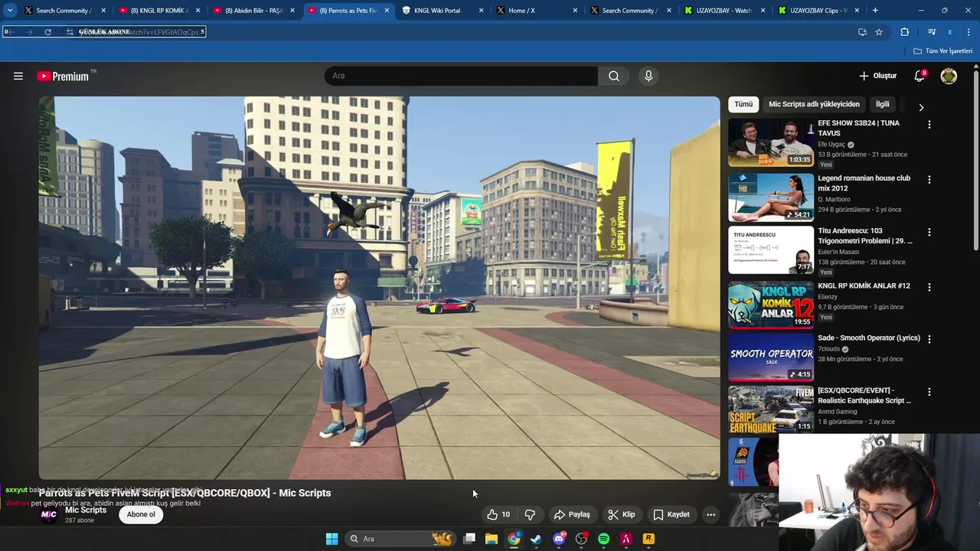Activate voice search microphone
The image size is (980, 551).
[x=648, y=76]
